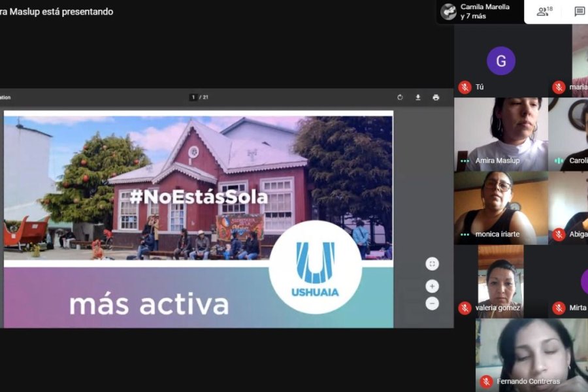Click the page number field showing 1
This screenshot has height=392, width=588.
tap(193, 97)
